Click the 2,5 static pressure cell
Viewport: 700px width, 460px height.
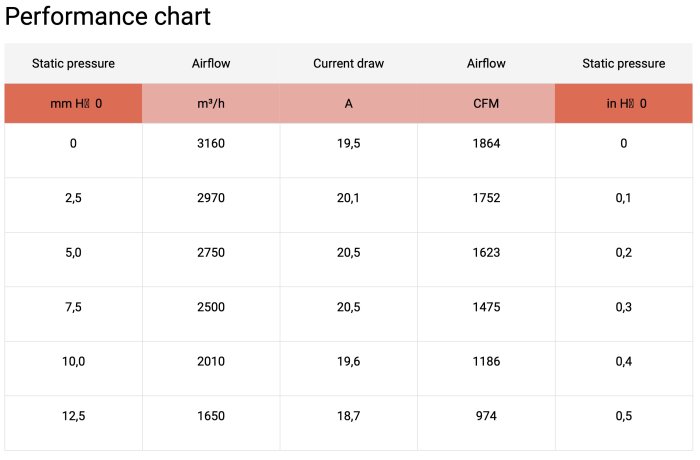(x=74, y=198)
